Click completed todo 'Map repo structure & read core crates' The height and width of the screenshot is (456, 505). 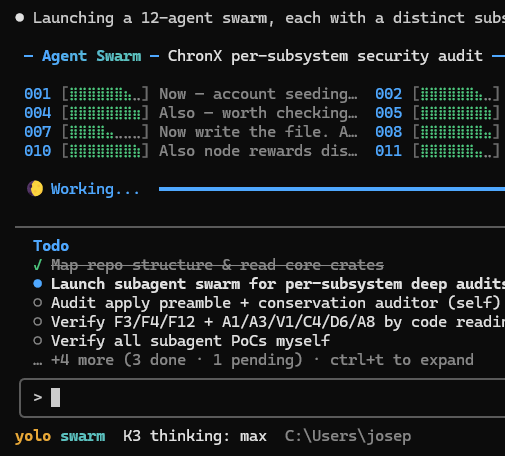click(217, 265)
